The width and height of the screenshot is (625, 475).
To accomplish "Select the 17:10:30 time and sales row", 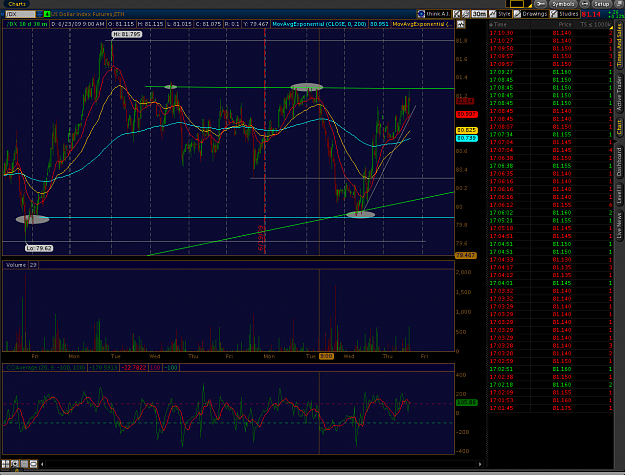I will point(551,33).
